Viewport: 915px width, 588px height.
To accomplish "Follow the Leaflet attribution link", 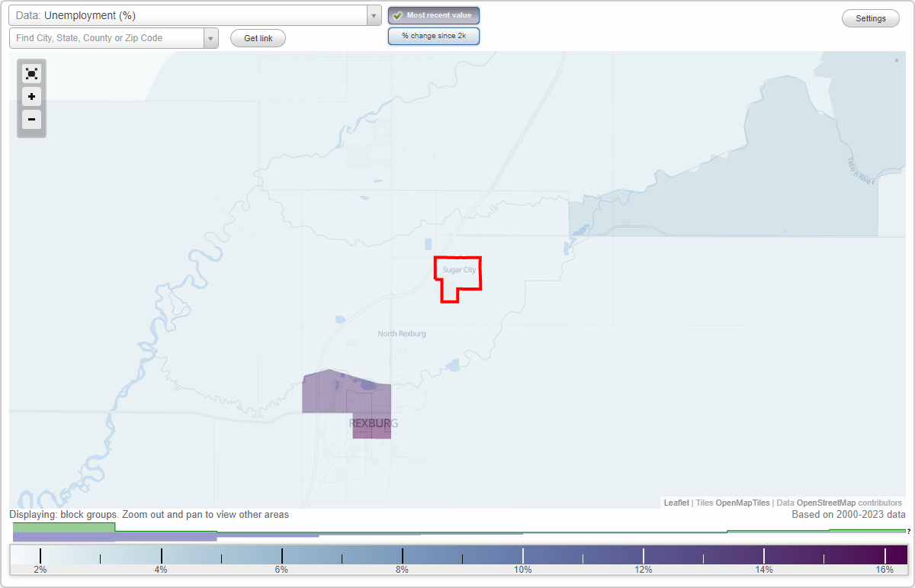I will (x=676, y=503).
